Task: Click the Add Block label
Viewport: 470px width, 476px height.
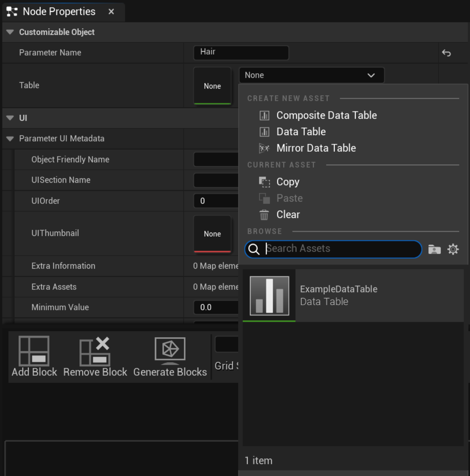Action: pos(34,372)
